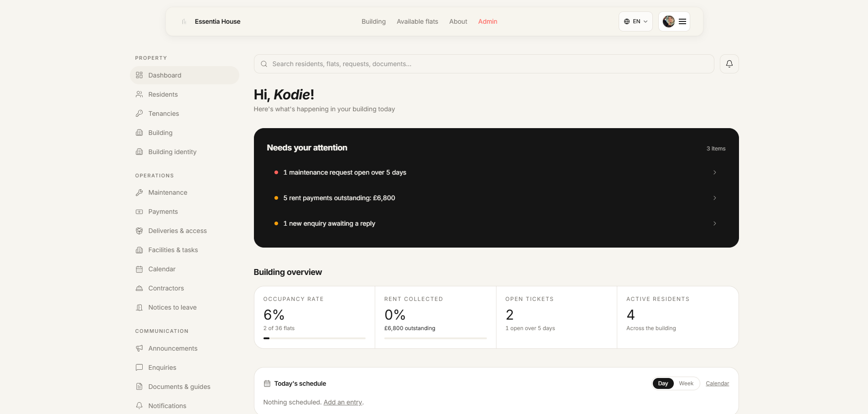Open Residents in the sidebar
Viewport: 868px width, 414px height.
(x=185, y=94)
